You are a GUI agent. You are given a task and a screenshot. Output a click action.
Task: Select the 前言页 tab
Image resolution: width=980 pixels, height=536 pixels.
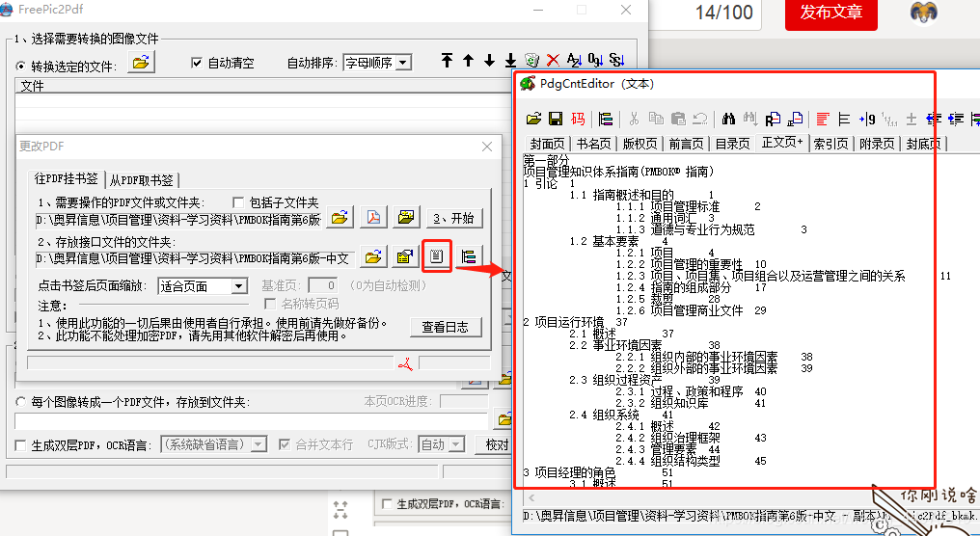pos(686,144)
